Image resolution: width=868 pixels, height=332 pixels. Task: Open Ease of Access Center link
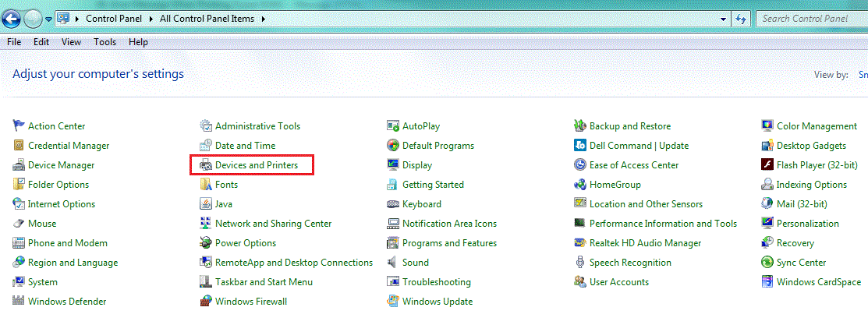(x=634, y=165)
